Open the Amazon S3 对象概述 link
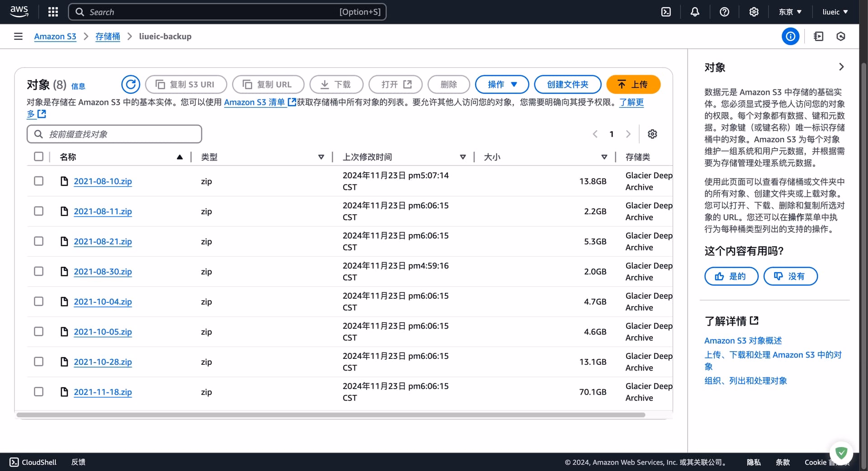The width and height of the screenshot is (868, 471). [x=743, y=340]
